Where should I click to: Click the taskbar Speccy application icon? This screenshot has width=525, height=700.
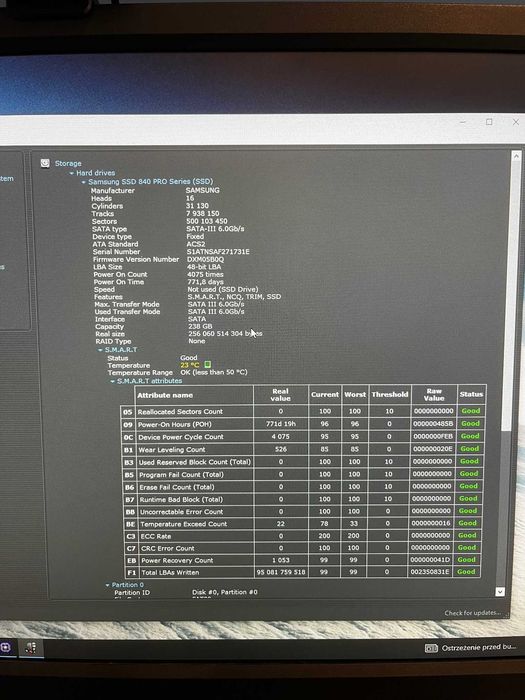(x=31, y=647)
